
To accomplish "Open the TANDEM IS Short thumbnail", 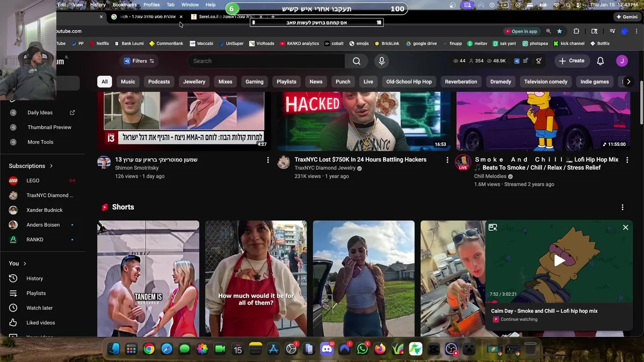I will (x=148, y=279).
